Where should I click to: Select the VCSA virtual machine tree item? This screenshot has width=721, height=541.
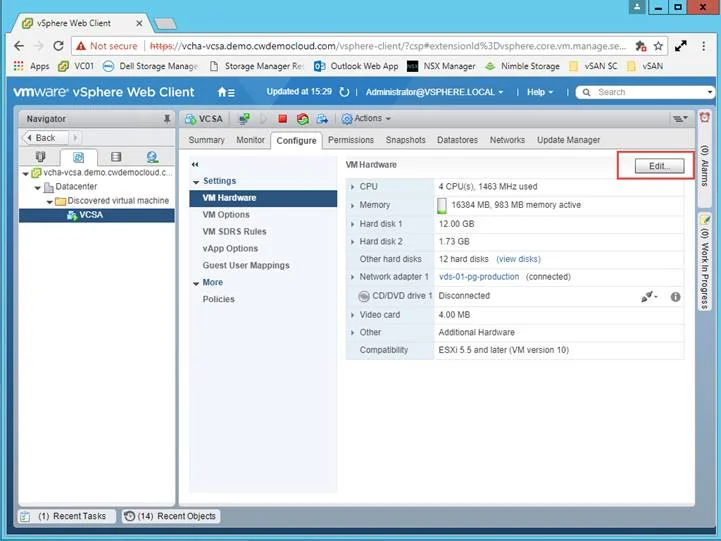pos(97,215)
